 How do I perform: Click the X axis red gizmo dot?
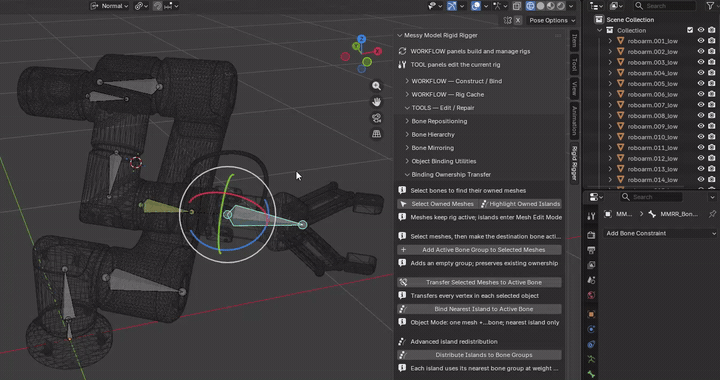tap(378, 51)
